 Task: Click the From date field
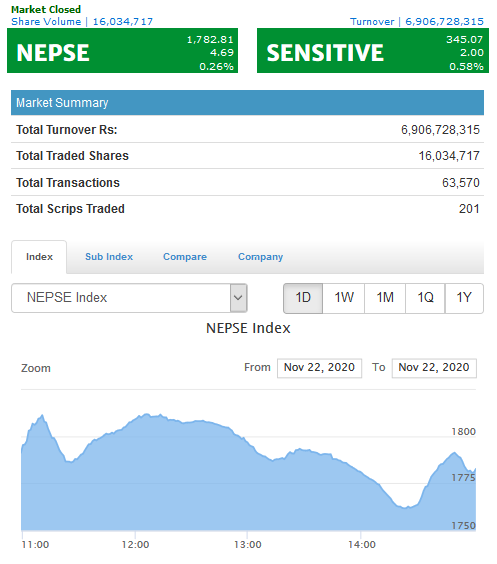(319, 368)
